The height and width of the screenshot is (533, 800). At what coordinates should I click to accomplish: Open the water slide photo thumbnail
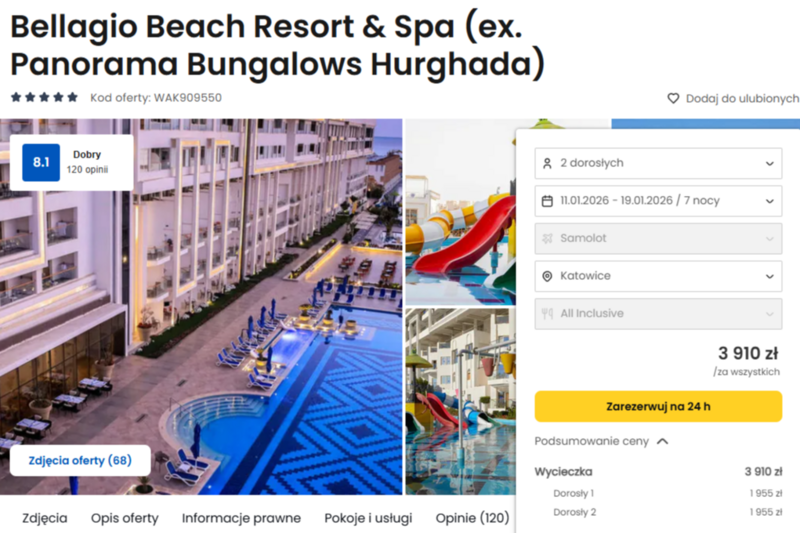[x=461, y=212]
